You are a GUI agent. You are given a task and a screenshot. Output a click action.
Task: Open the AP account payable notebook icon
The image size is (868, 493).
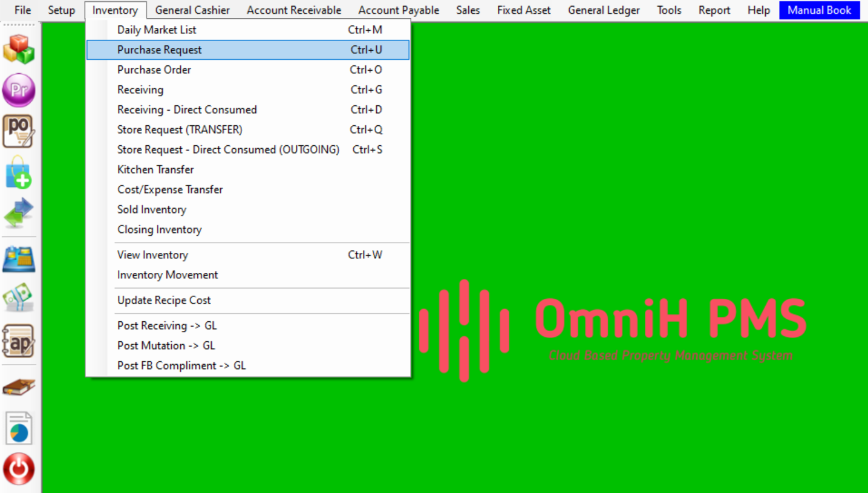click(19, 341)
